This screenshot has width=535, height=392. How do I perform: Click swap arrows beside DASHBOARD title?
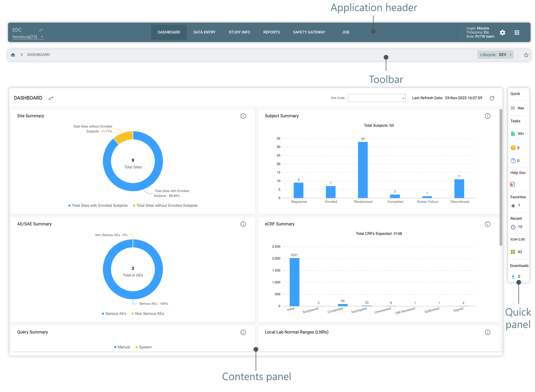51,98
